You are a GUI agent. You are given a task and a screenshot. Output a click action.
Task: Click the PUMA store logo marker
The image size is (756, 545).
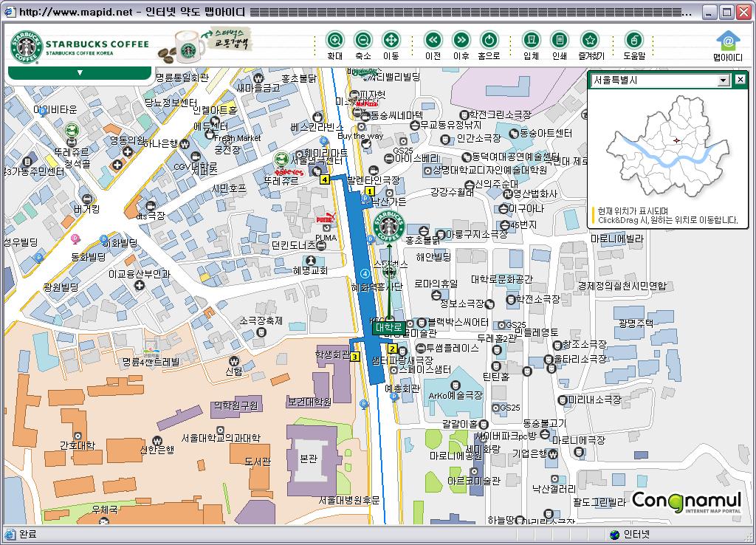tap(326, 218)
